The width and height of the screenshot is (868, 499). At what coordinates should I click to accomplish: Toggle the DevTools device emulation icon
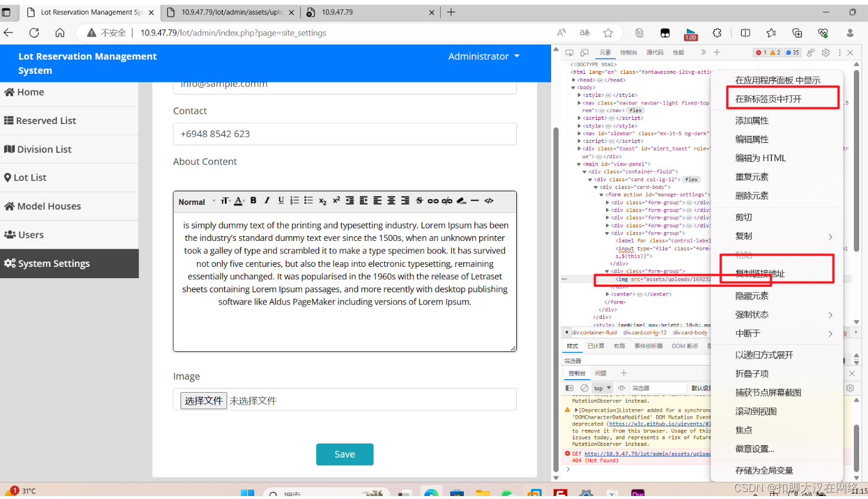(585, 53)
